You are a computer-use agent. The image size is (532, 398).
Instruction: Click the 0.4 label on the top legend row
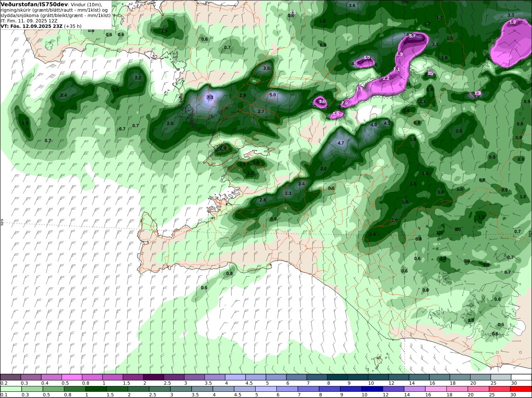pyautogui.click(x=45, y=383)
